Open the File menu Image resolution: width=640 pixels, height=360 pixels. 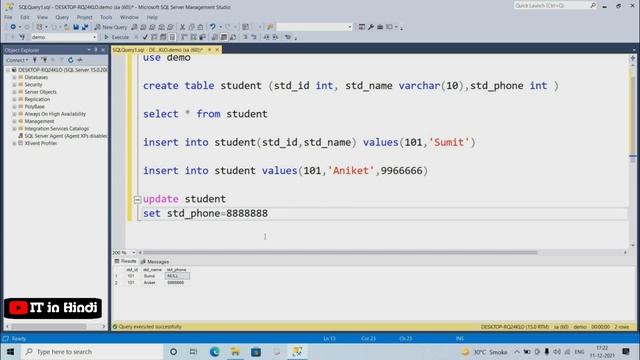pos(8,17)
